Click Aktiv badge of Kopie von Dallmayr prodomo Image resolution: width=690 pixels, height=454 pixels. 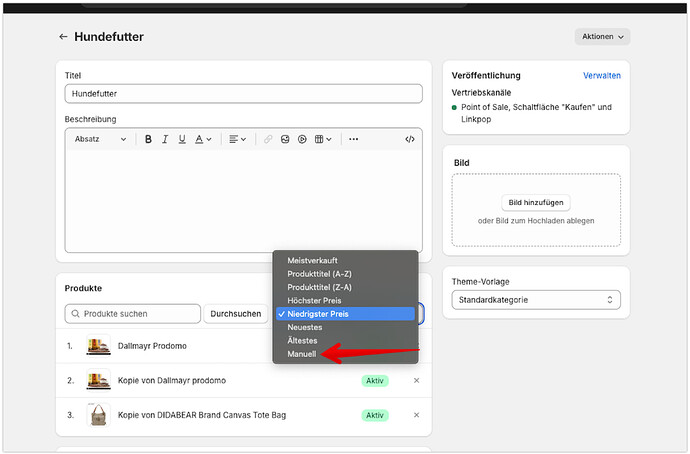tap(375, 381)
